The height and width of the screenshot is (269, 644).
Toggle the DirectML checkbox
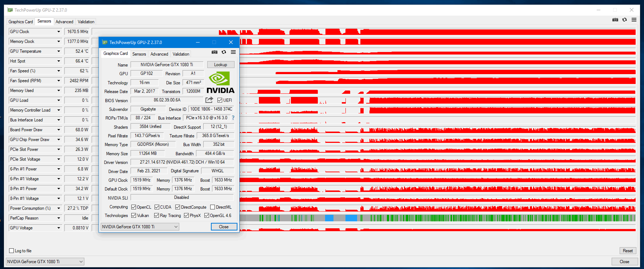point(212,207)
